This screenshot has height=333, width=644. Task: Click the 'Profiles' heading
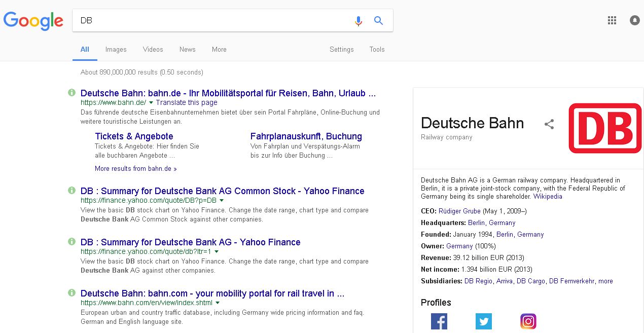pyautogui.click(x=436, y=303)
